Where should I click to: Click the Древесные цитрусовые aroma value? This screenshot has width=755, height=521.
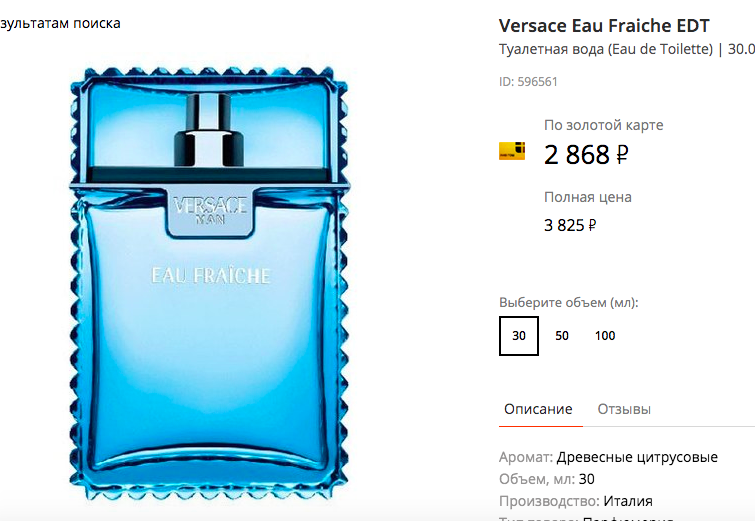[x=637, y=457]
